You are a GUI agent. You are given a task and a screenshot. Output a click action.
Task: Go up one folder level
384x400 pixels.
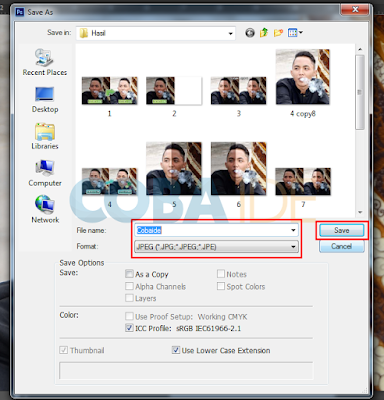[264, 33]
